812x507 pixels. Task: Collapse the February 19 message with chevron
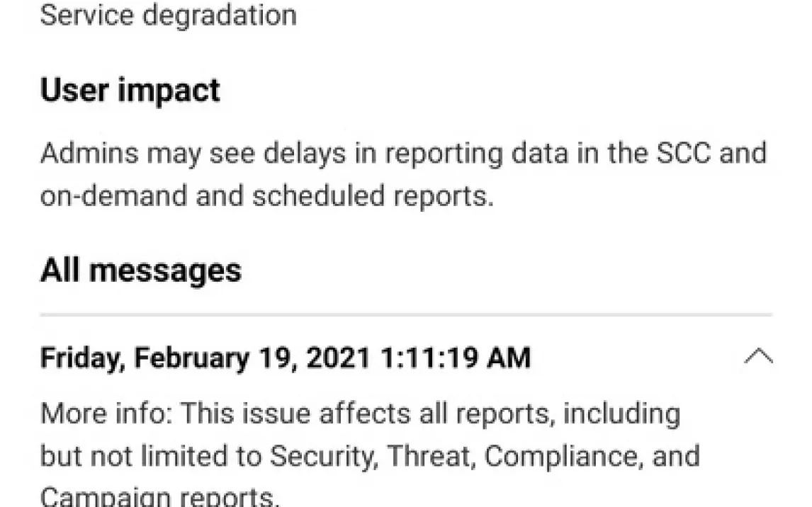(757, 356)
